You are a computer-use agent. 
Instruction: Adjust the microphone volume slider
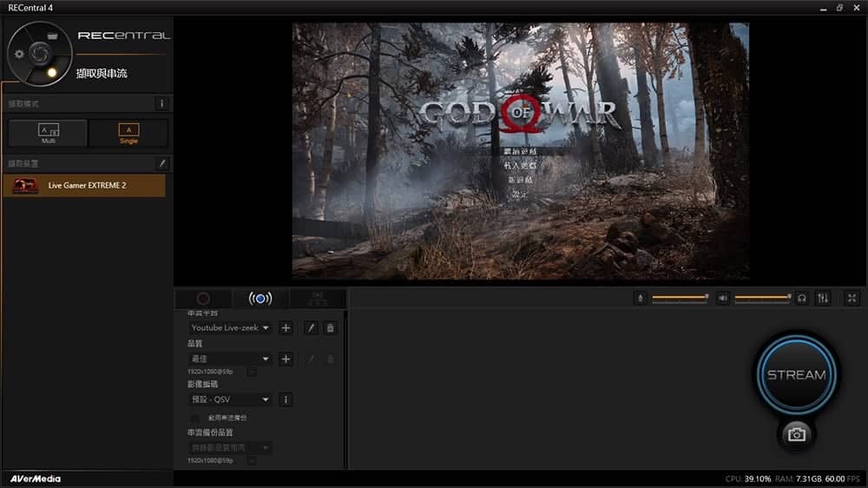point(681,298)
